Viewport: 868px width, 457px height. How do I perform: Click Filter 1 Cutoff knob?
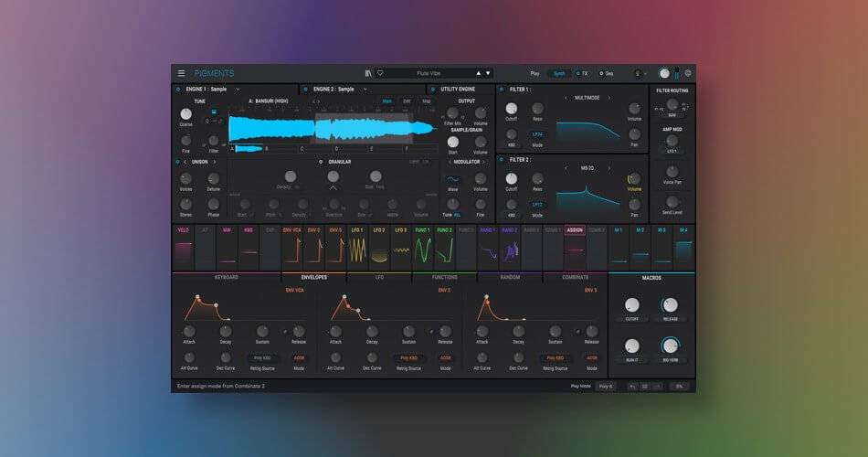(x=512, y=109)
